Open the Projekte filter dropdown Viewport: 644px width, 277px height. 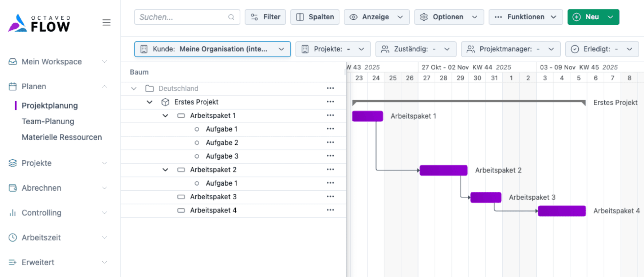click(x=333, y=49)
